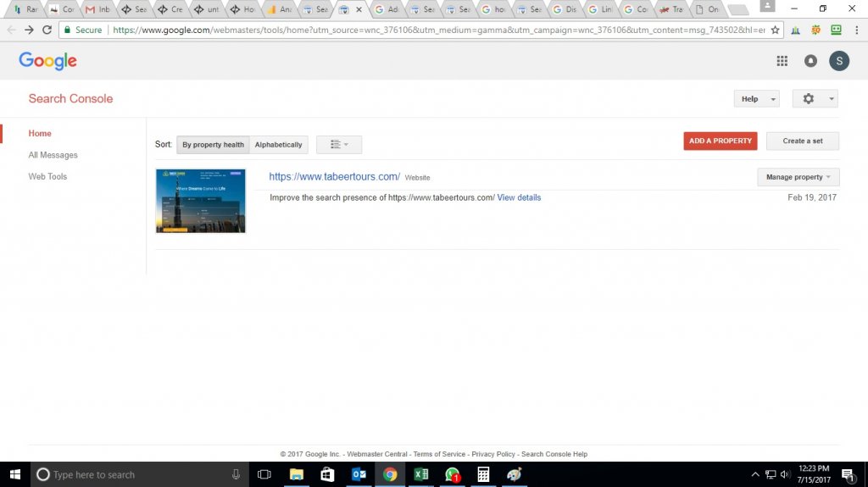Screen dimensions: 868x487
Task: Open the Action Center notifications
Action: (x=848, y=474)
